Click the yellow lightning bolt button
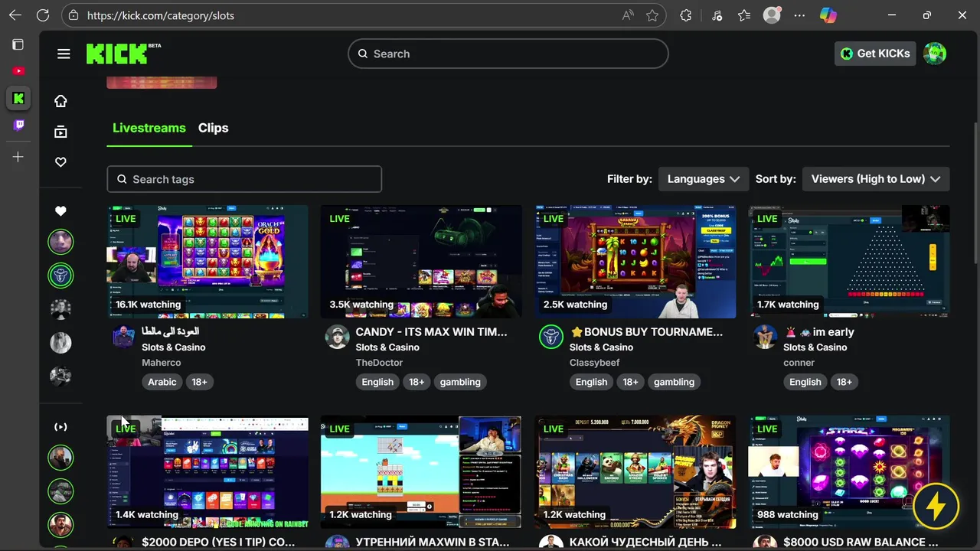The height and width of the screenshot is (551, 980). pyautogui.click(x=936, y=506)
